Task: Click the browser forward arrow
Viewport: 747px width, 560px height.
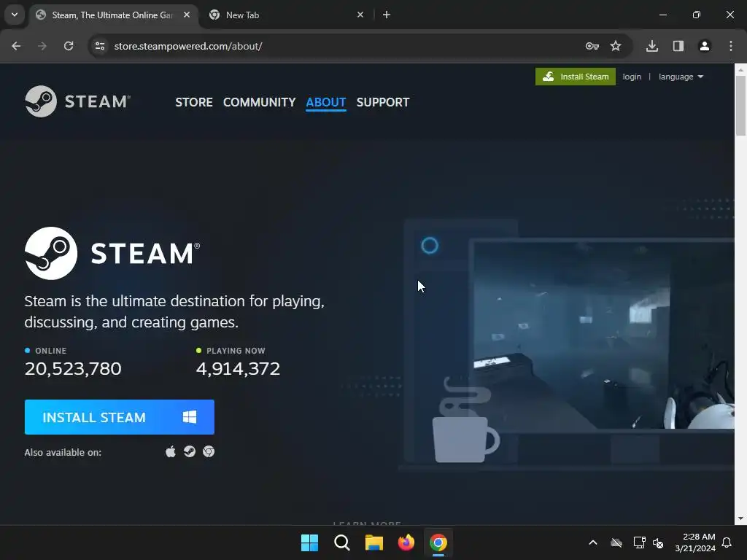Action: coord(42,46)
